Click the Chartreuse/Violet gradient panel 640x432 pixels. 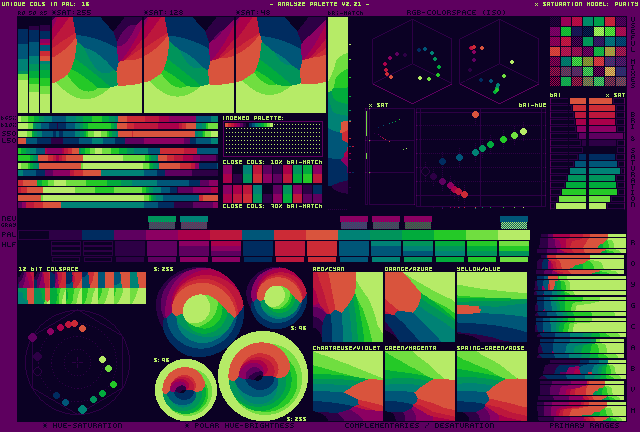click(347, 385)
